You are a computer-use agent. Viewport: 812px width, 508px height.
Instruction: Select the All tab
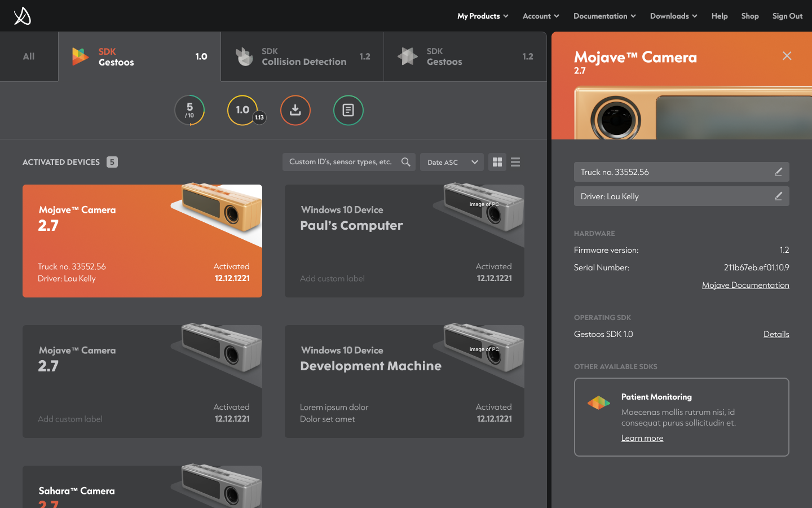point(29,56)
